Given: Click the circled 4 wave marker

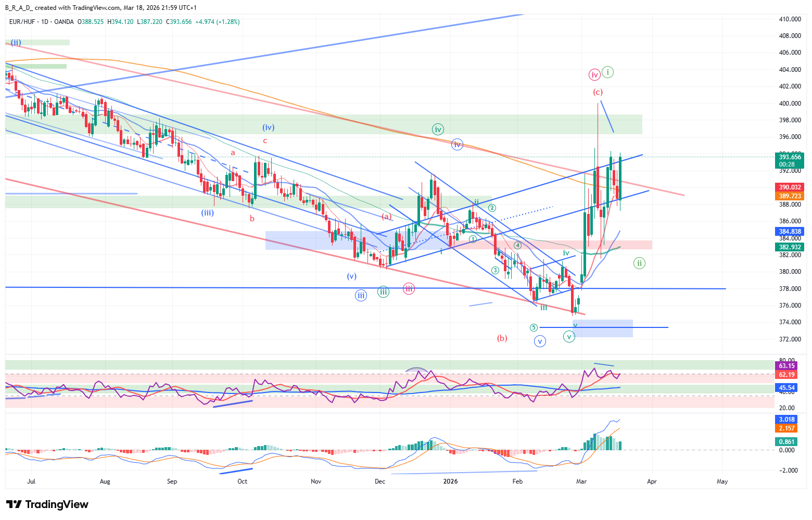Looking at the screenshot, I should tap(517, 246).
